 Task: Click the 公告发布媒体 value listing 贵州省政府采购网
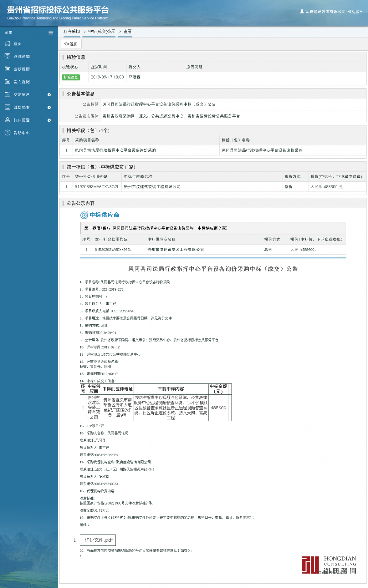171,116
